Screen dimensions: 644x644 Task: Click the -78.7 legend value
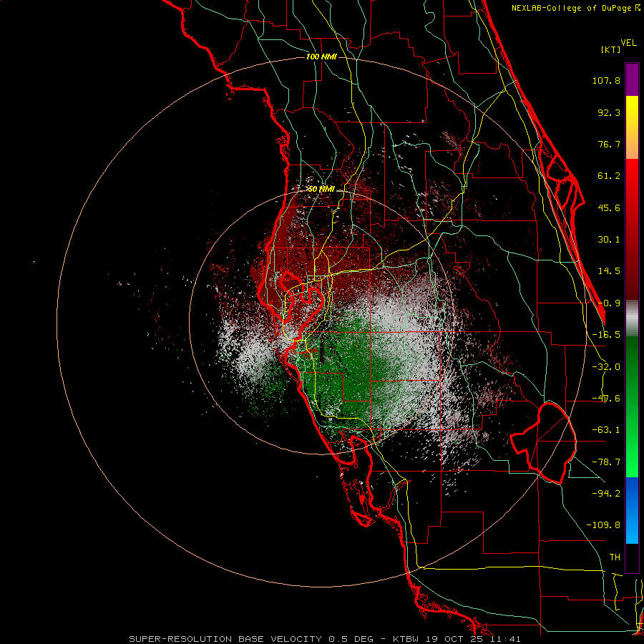(x=606, y=462)
